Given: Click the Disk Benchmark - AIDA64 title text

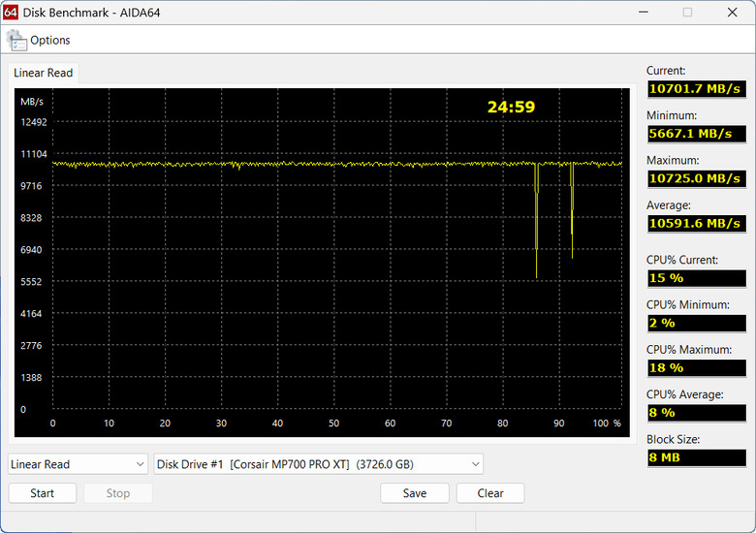Looking at the screenshot, I should [x=92, y=13].
